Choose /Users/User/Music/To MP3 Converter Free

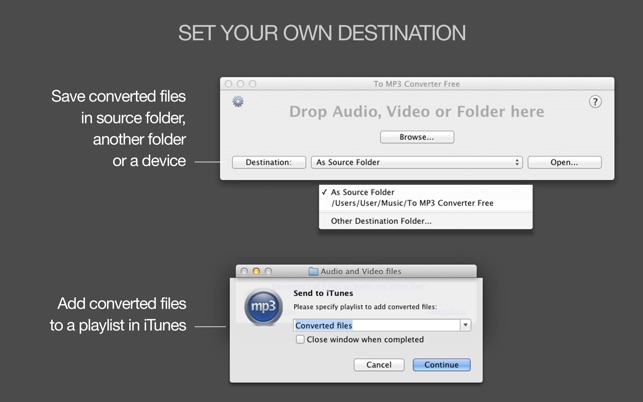click(x=426, y=203)
